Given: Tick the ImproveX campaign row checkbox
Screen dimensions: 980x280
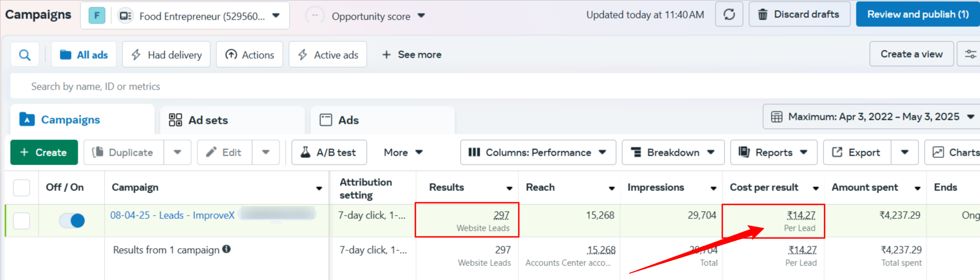Looking at the screenshot, I should pyautogui.click(x=22, y=221).
